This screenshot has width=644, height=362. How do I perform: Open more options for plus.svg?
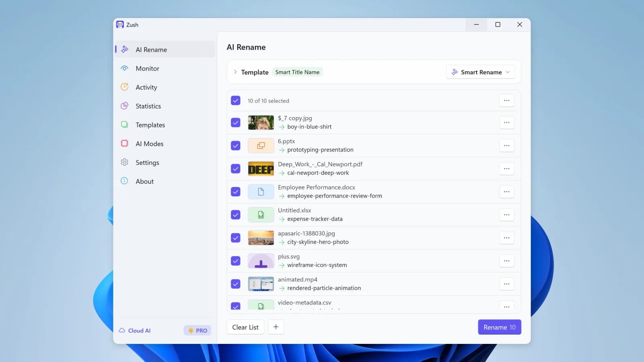click(x=507, y=261)
